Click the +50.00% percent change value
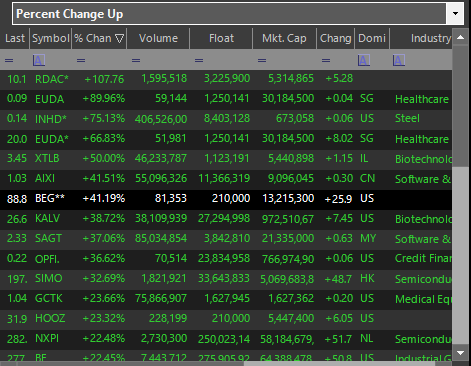This screenshot has width=471, height=366. point(104,158)
